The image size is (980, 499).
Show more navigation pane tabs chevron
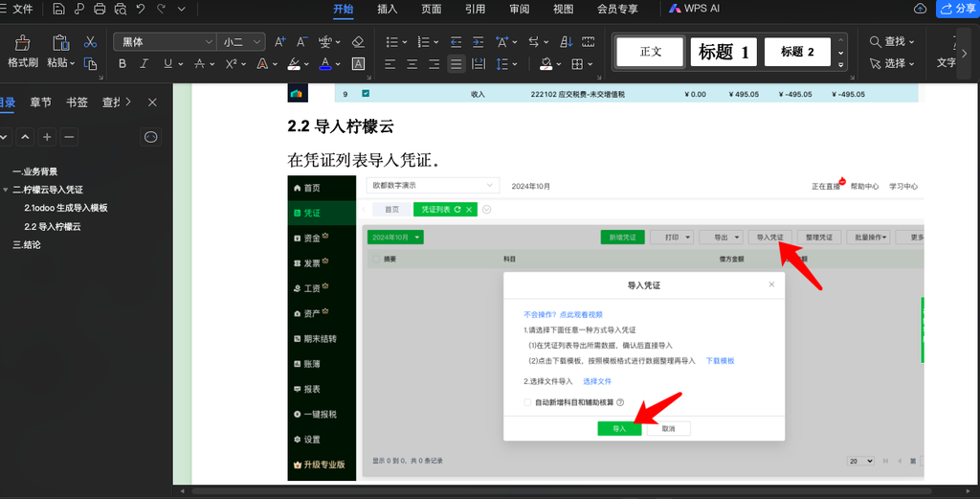coord(128,102)
